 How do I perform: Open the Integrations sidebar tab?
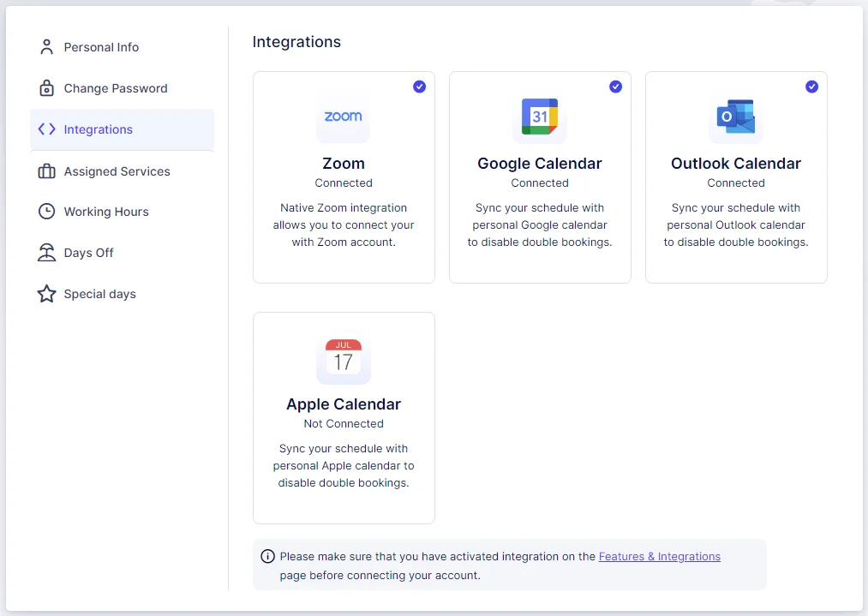tap(98, 129)
